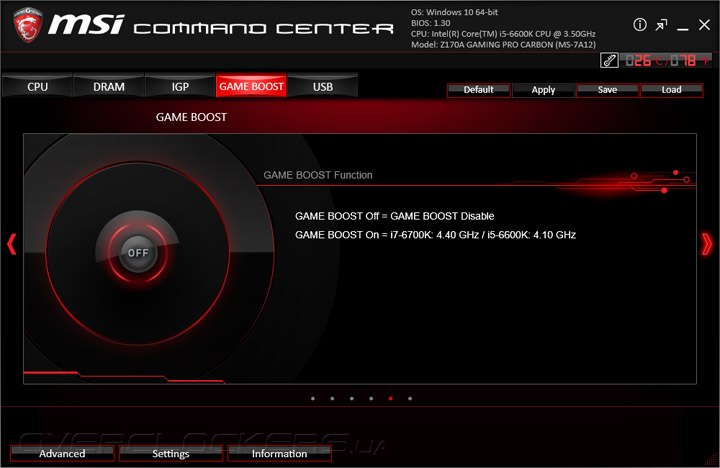The width and height of the screenshot is (720, 468).
Task: Click the Apply button
Action: [x=543, y=90]
